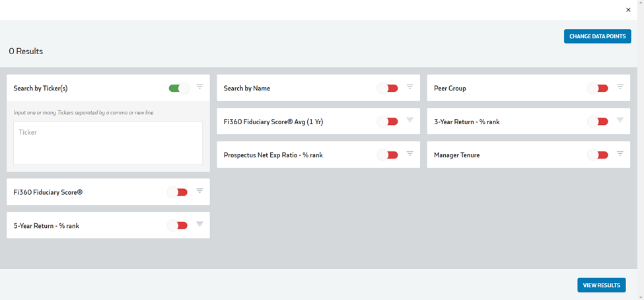Click filter icon on the Fi360 Fiduciary Score® card
644x300 pixels.
(199, 191)
